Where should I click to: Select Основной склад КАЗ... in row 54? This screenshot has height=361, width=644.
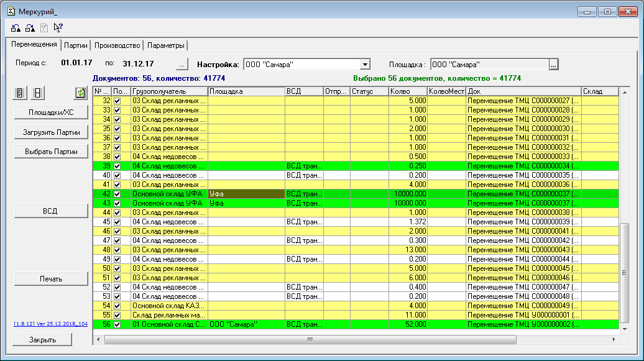tap(169, 306)
